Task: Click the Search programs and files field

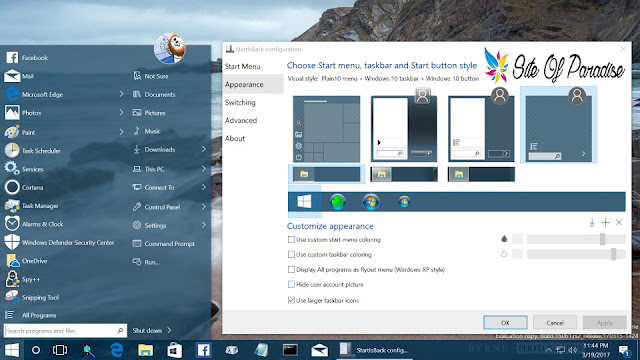Action: tap(65, 331)
